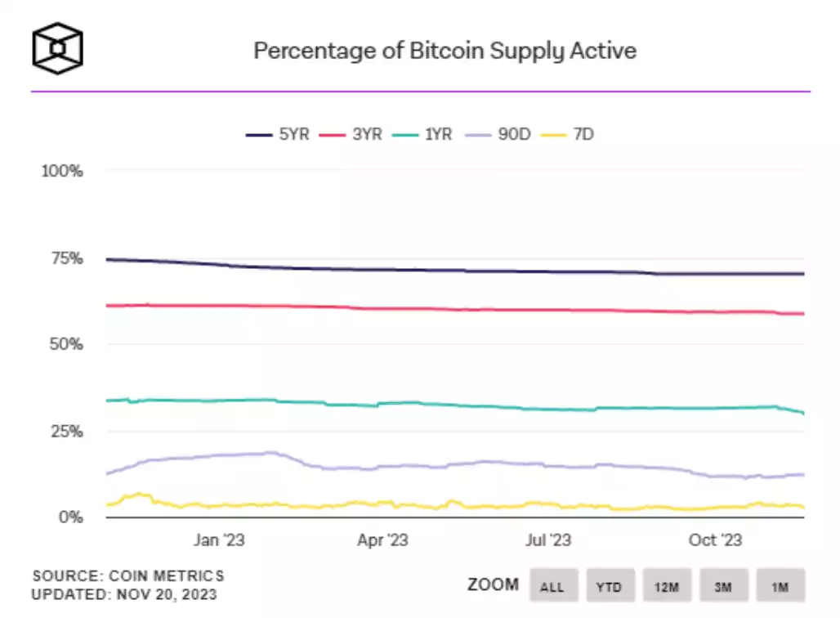Open the ALL zoom range option
The width and height of the screenshot is (840, 618).
click(553, 585)
